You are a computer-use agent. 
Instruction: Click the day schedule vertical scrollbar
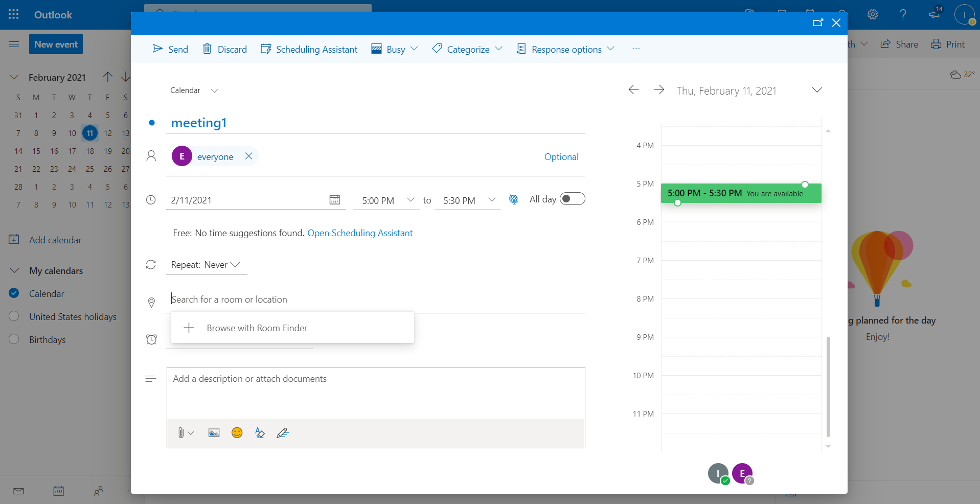pos(828,386)
